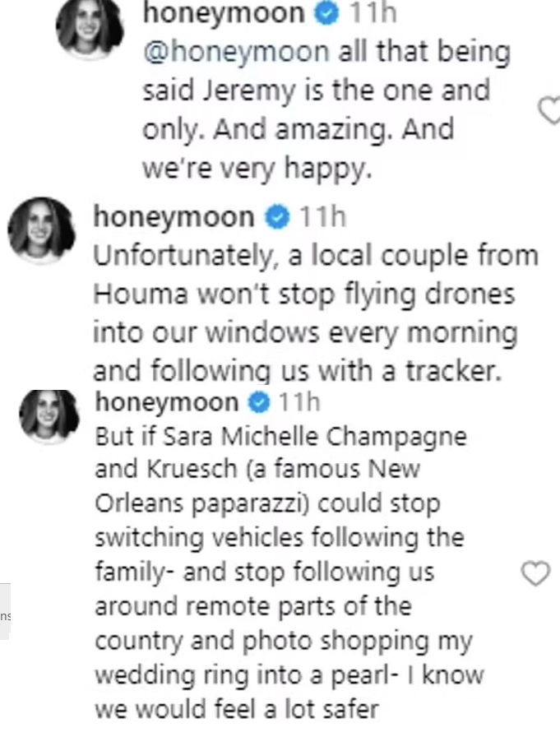Click the text "we would feel a lot safer"
This screenshot has width=560, height=737.
[x=236, y=708]
